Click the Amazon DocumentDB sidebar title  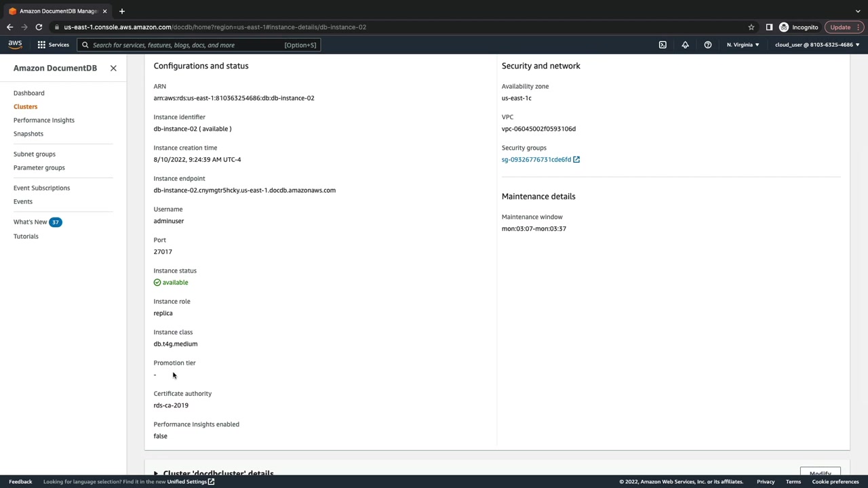55,68
